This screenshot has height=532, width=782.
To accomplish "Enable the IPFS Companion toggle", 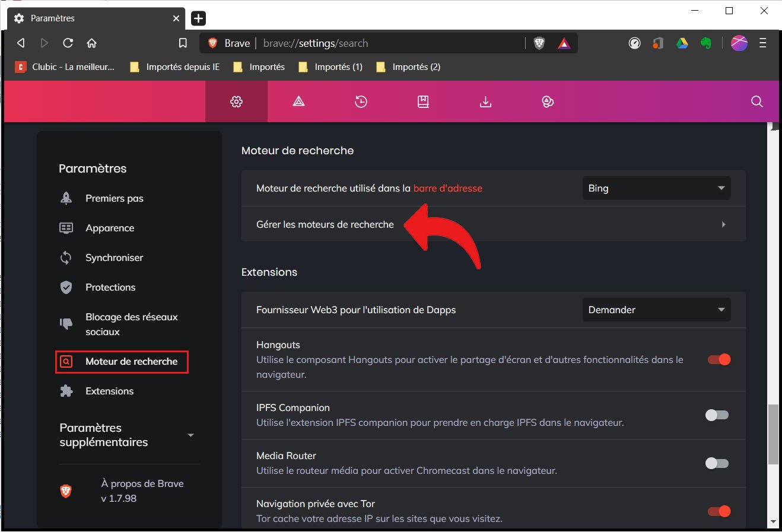I will tap(717, 415).
